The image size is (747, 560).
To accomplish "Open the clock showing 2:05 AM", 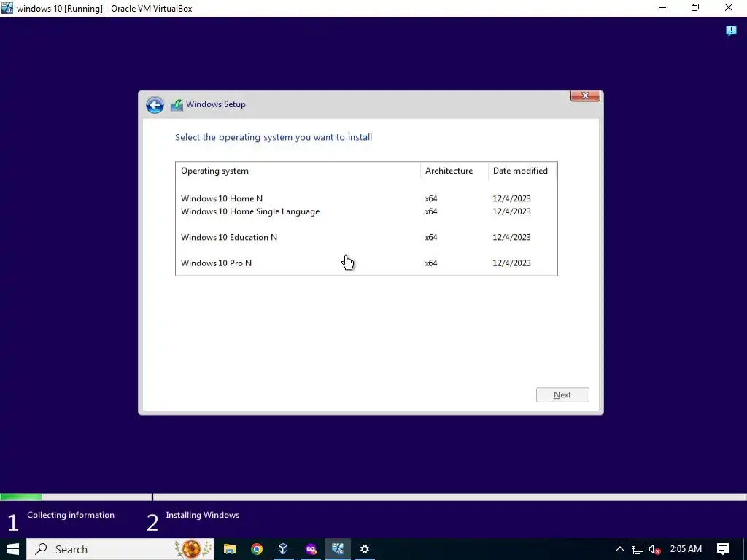I will [x=686, y=549].
